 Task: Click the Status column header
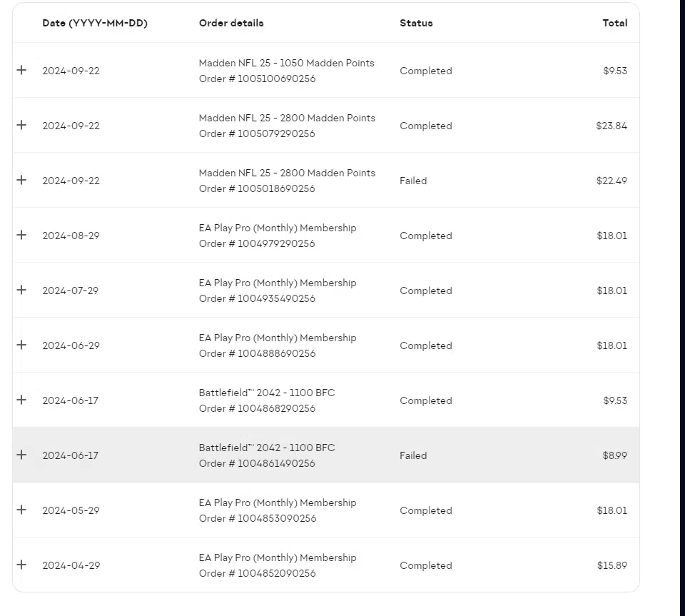(416, 23)
